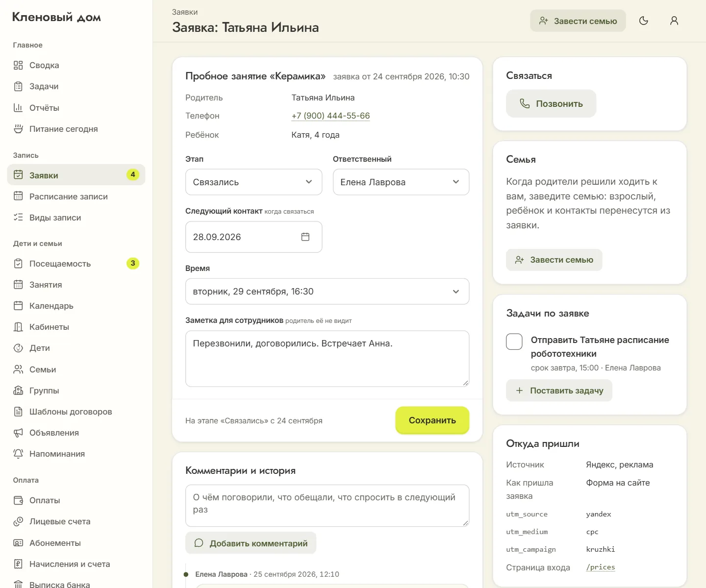
Task: Open the /prices entry page link
Action: [x=601, y=567]
